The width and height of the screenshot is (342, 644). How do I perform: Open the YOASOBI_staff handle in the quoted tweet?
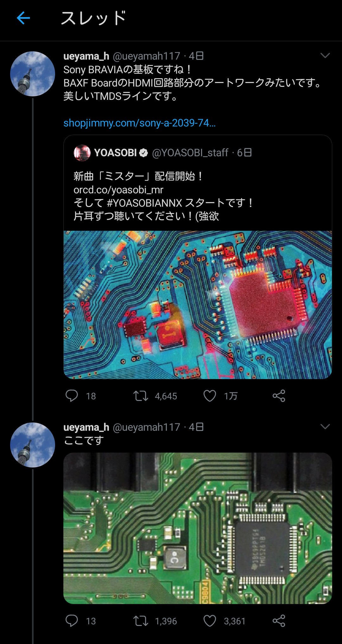pyautogui.click(x=190, y=153)
